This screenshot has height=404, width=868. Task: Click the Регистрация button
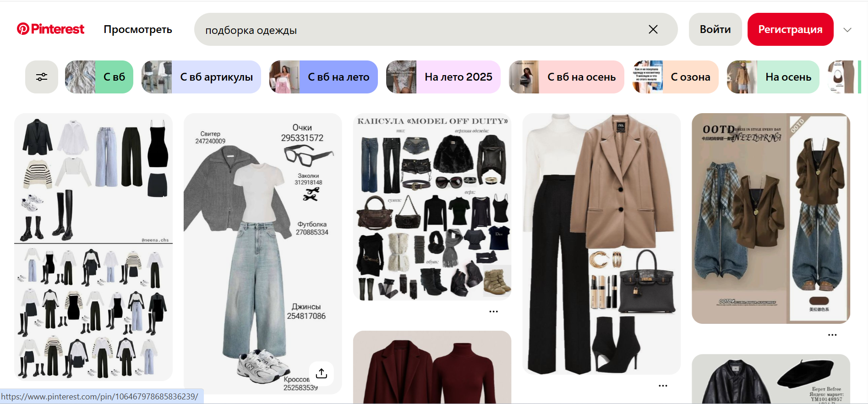790,29
